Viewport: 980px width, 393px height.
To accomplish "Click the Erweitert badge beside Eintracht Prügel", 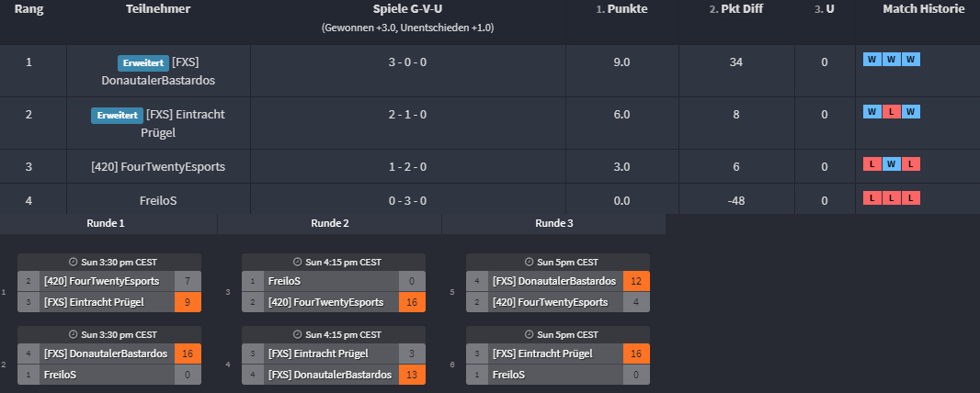I will click(x=116, y=116).
